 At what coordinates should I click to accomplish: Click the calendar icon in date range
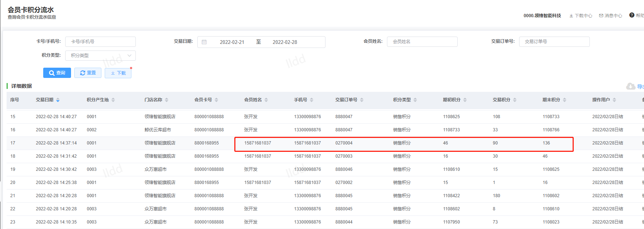tap(204, 42)
